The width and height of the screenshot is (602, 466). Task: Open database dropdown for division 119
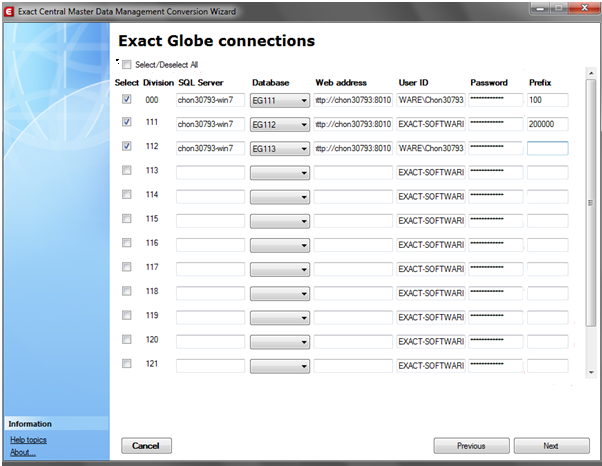280,318
